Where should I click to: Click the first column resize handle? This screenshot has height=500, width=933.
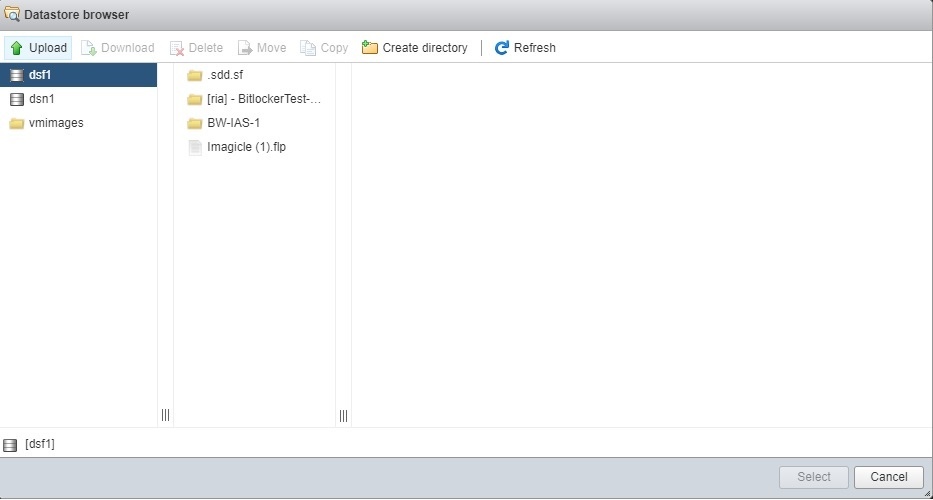coord(165,415)
